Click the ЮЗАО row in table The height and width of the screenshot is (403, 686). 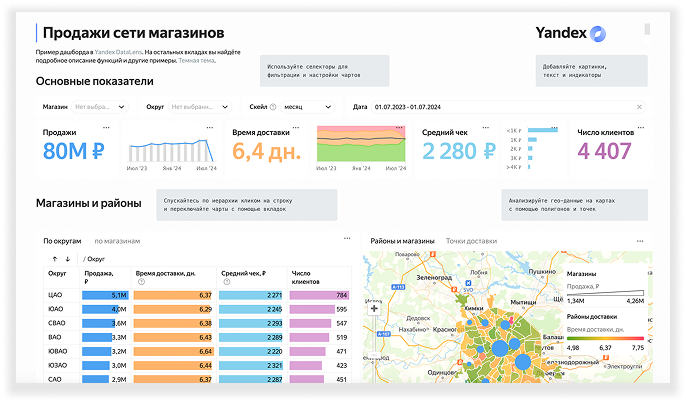pyautogui.click(x=197, y=365)
